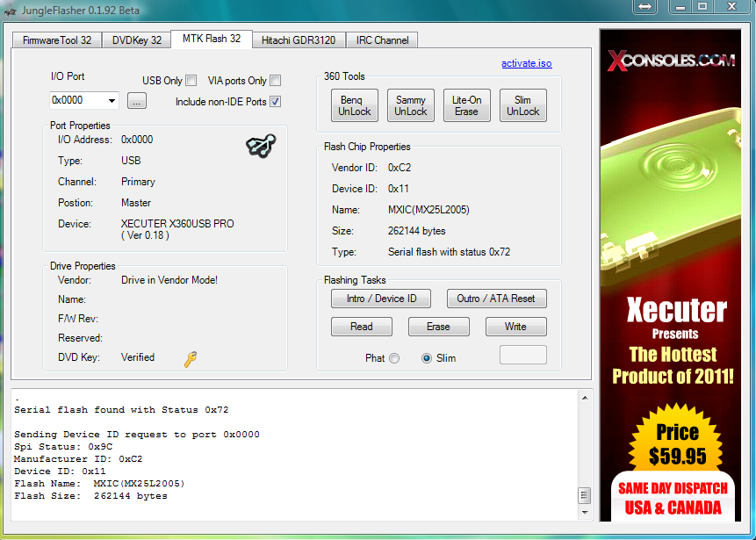This screenshot has height=540, width=756.
Task: Click the Erase flash button
Action: pyautogui.click(x=439, y=327)
